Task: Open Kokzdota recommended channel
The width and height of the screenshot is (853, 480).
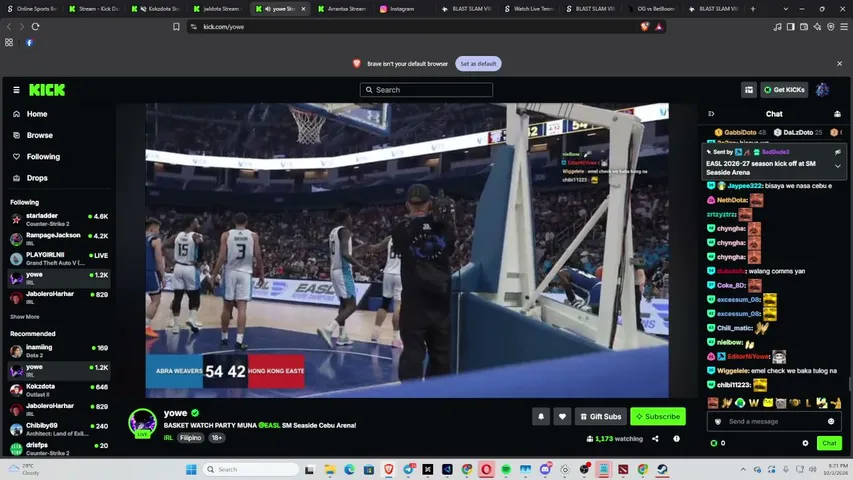Action: click(59, 390)
